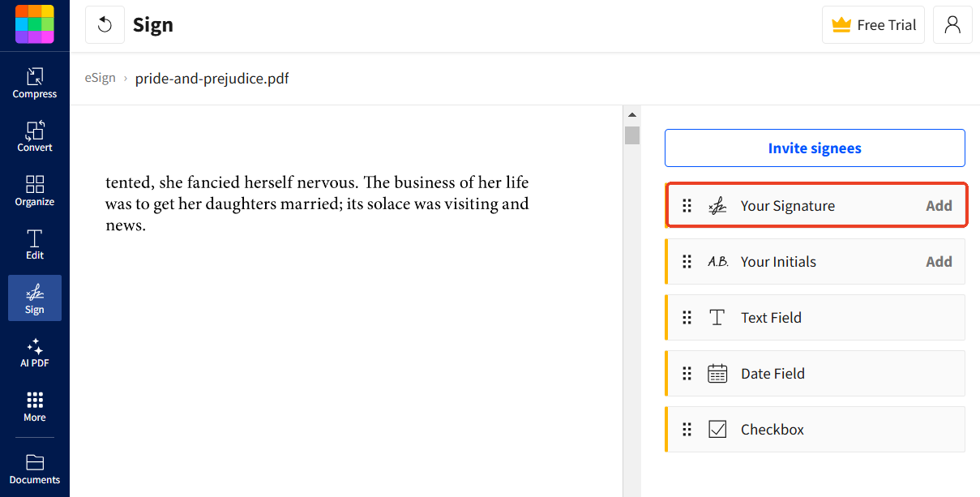Grab the drag handle on Your Signature
Screen dimensions: 980x497
(x=687, y=205)
